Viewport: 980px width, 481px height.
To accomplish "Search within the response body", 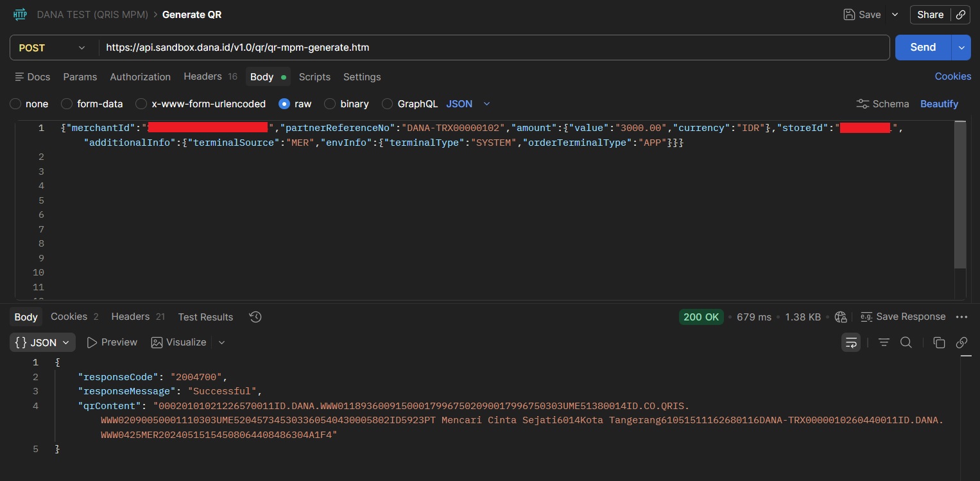I will (906, 342).
